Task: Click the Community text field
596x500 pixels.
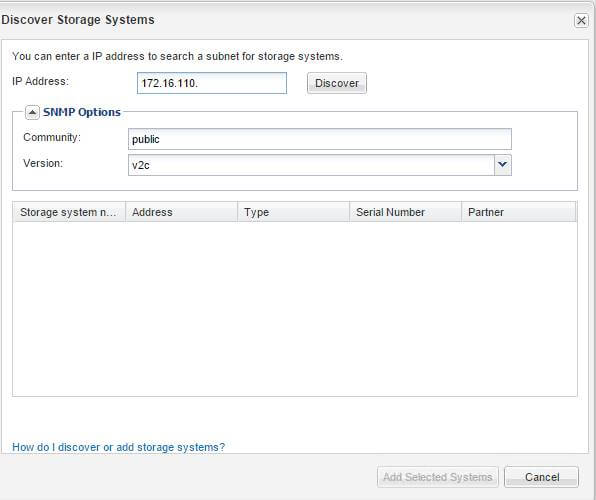Action: pos(320,139)
